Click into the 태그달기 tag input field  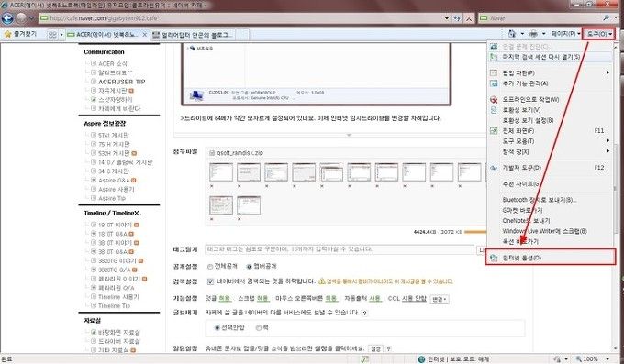pos(340,249)
